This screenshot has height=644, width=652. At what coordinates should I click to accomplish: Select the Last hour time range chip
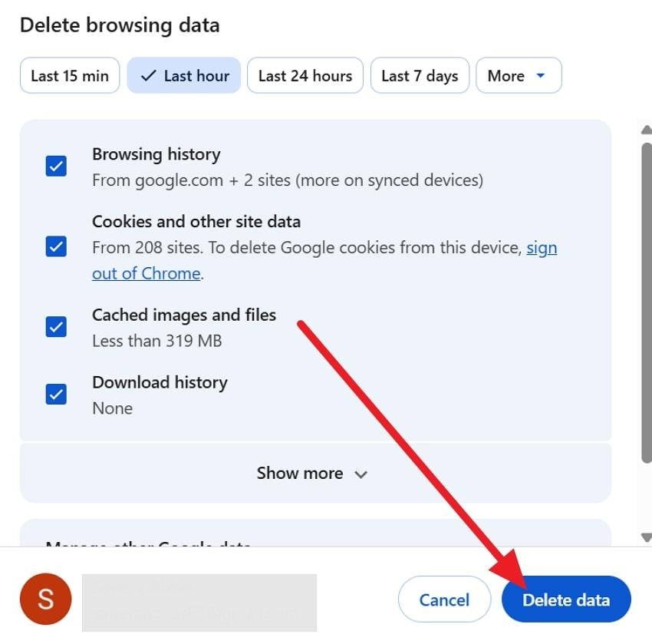183,75
